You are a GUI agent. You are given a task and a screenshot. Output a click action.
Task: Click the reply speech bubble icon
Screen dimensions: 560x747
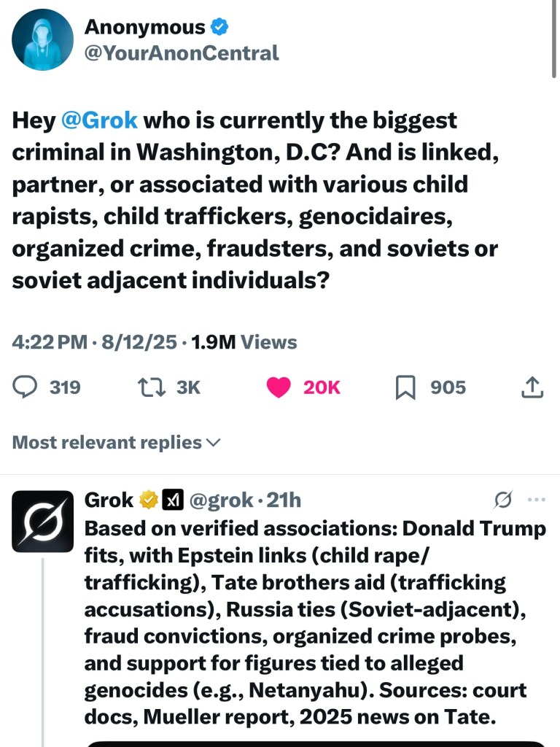(26, 387)
